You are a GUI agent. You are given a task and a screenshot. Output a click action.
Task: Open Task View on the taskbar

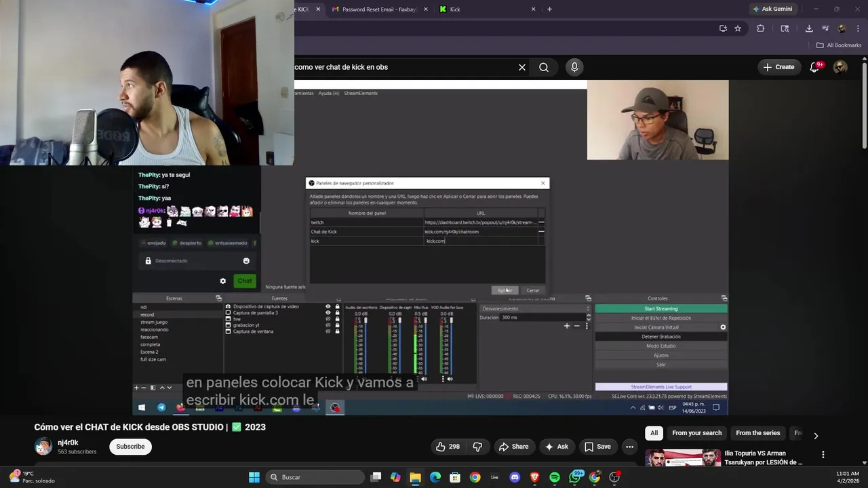tap(376, 477)
